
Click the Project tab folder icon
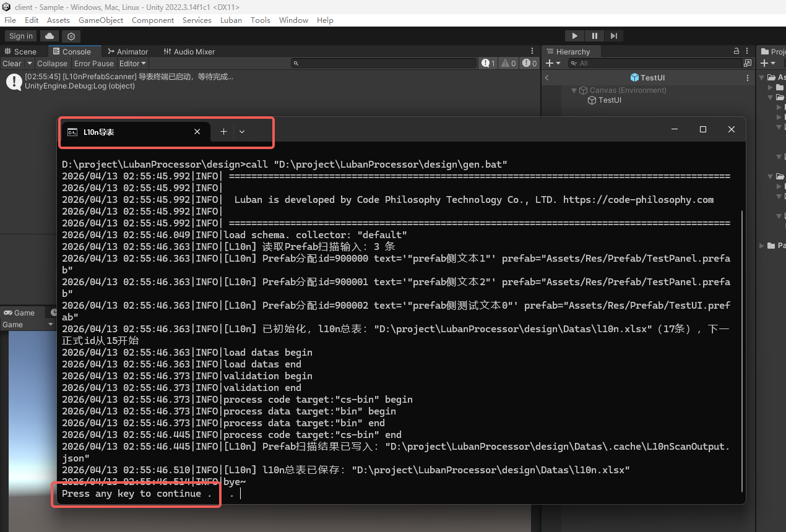click(x=764, y=51)
